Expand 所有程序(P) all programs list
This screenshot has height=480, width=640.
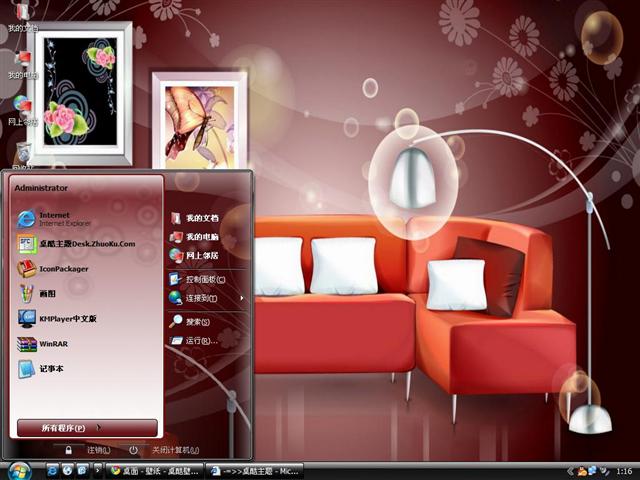pos(87,428)
